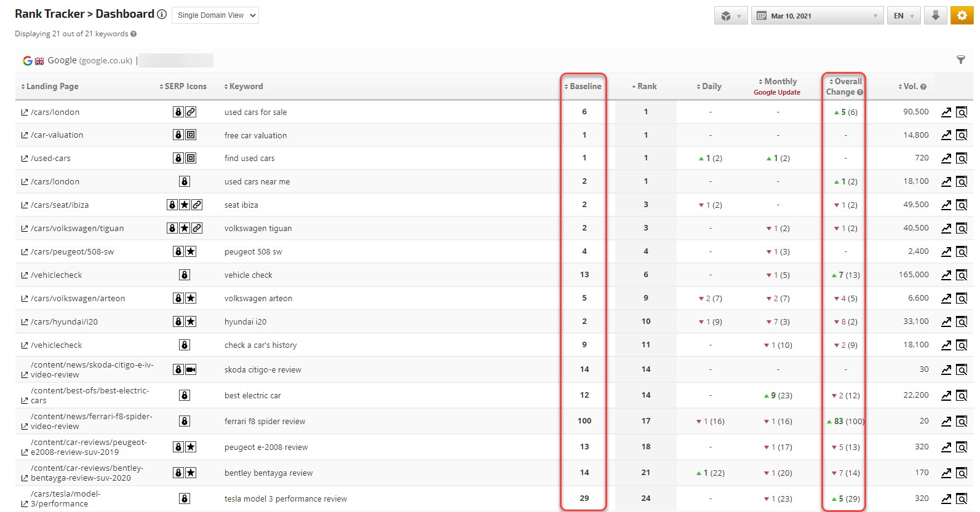The height and width of the screenshot is (512, 980).
Task: Open the table filter funnel icon
Action: point(960,60)
